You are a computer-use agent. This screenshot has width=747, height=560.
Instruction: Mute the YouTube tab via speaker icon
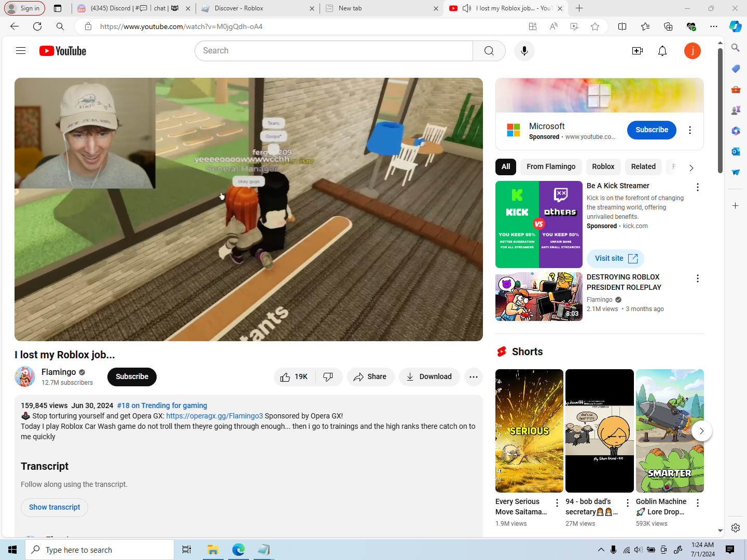pyautogui.click(x=467, y=8)
